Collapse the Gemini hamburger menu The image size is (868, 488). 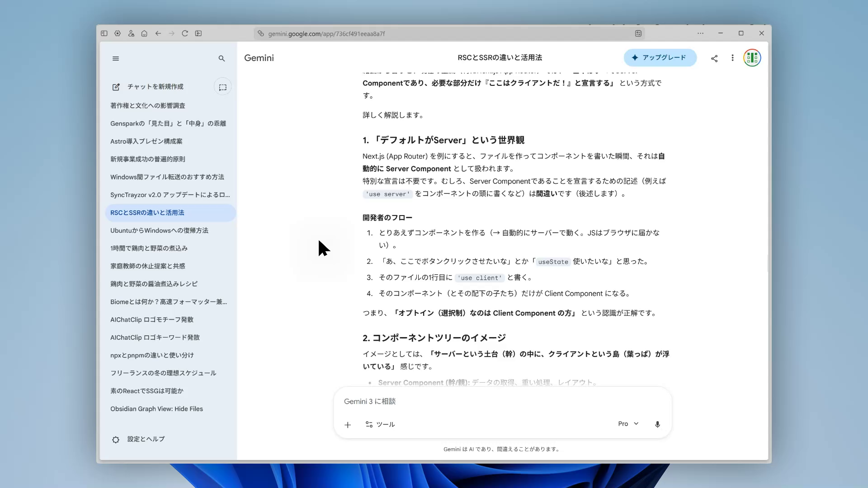[x=116, y=58]
